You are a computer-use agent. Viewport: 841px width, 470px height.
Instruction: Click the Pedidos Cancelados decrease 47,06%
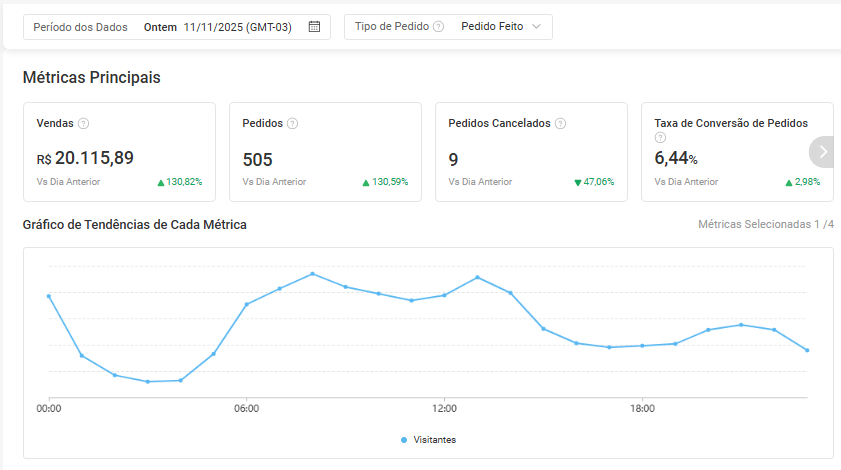(594, 182)
